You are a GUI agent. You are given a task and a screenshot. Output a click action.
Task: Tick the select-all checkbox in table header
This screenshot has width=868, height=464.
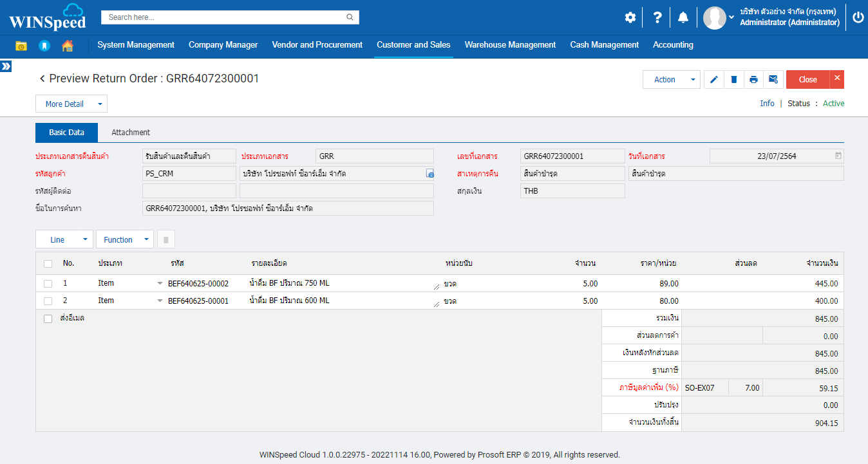click(x=48, y=263)
